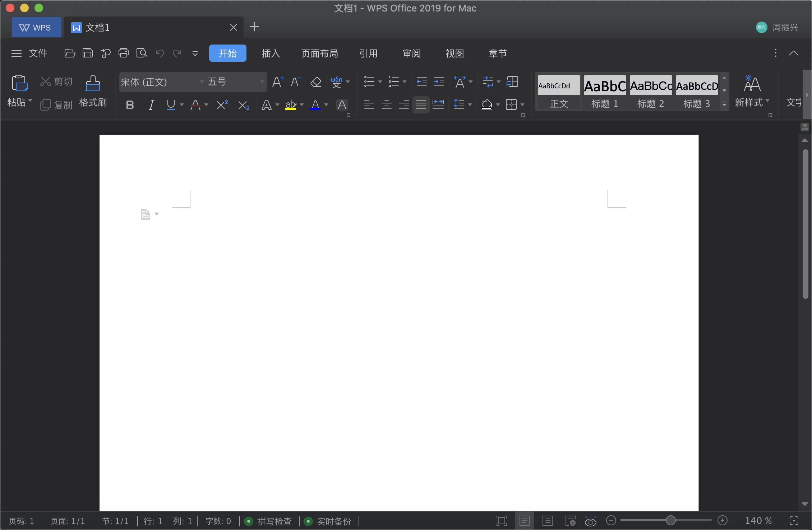The height and width of the screenshot is (530, 812).
Task: Apply yellow text highlight color
Action: pos(291,105)
